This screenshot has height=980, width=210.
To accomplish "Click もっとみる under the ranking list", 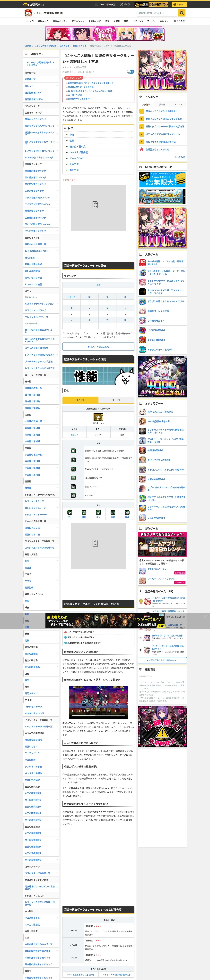I will click(x=180, y=157).
